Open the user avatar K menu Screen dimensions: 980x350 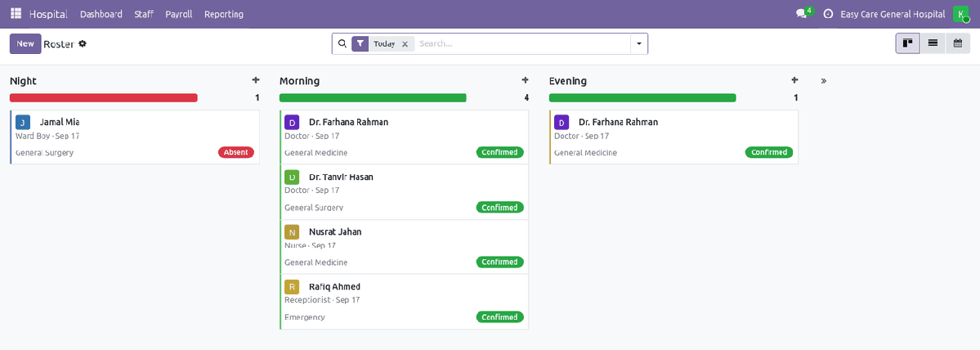coord(961,14)
